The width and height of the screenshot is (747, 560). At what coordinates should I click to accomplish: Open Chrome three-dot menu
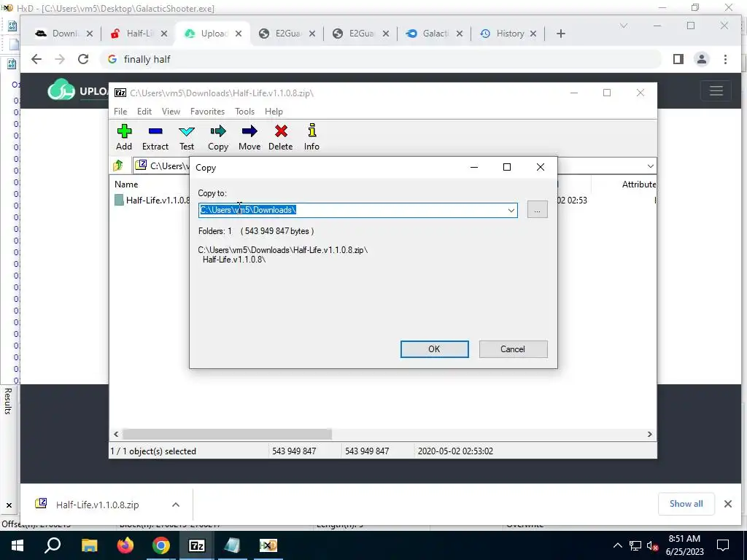point(725,59)
